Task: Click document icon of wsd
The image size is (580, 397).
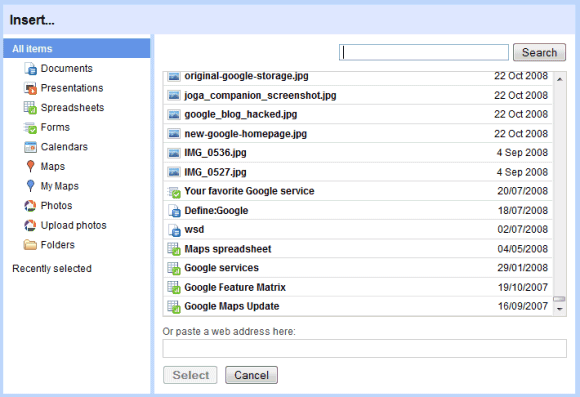Action: coord(174,230)
